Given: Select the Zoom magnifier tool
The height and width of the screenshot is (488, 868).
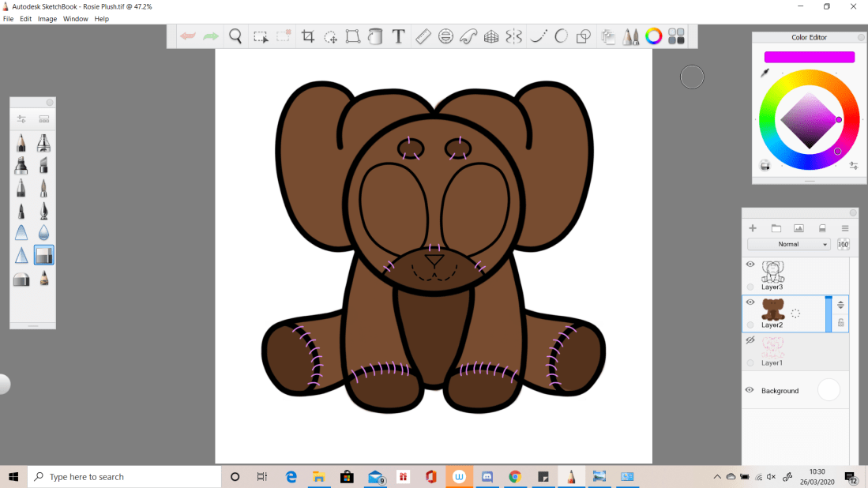Looking at the screenshot, I should click(x=235, y=36).
